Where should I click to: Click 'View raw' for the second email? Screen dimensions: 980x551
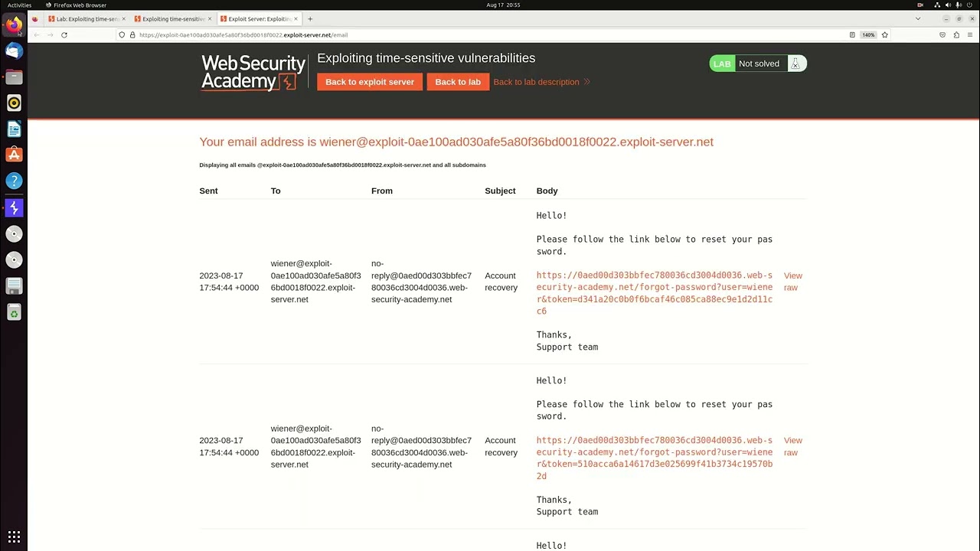coord(792,446)
